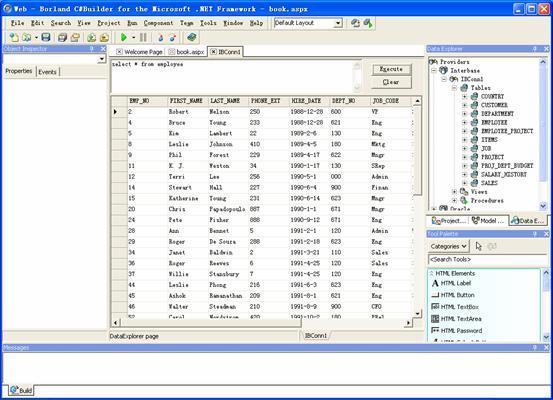Collapse the Interbase provider node
This screenshot has height=400, width=553.
434,71
